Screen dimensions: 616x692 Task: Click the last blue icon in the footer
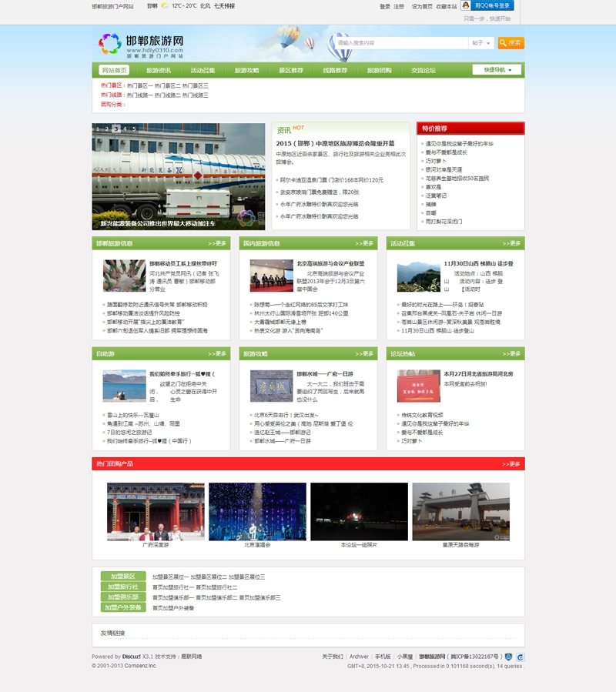(521, 657)
